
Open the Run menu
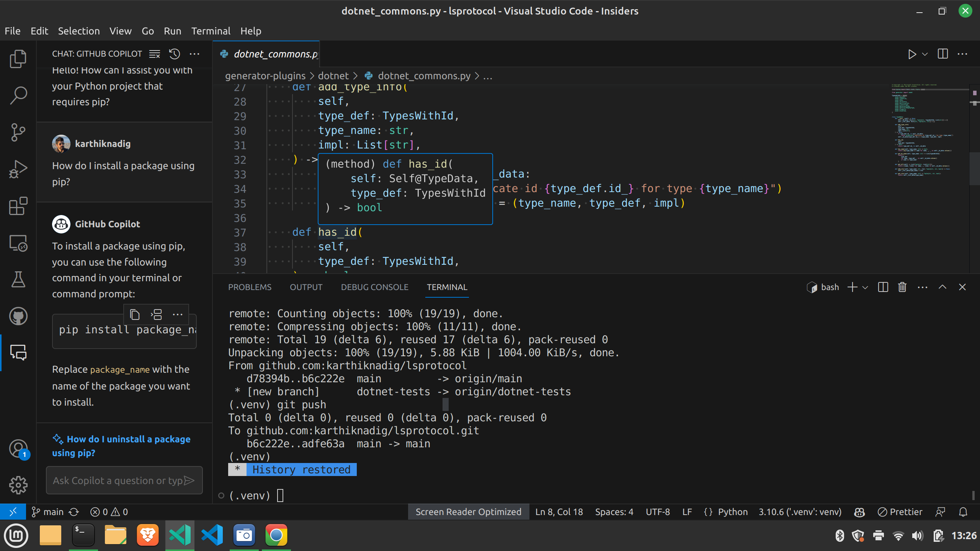(172, 31)
